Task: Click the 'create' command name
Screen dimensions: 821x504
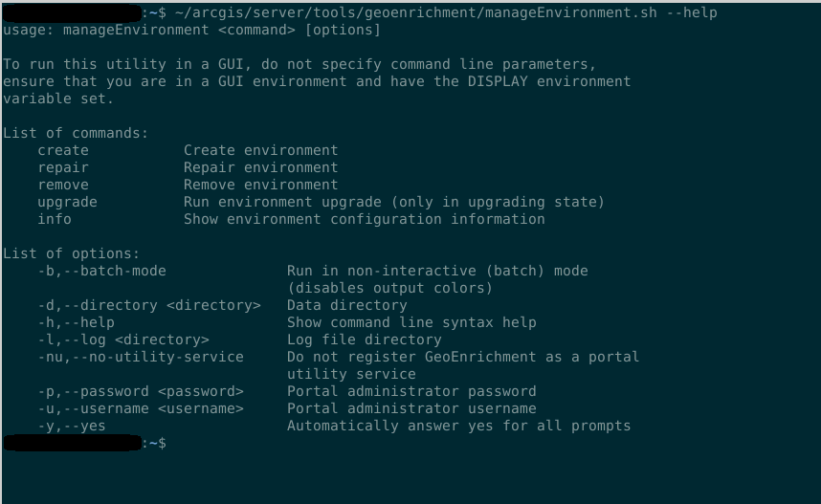Action: click(63, 150)
